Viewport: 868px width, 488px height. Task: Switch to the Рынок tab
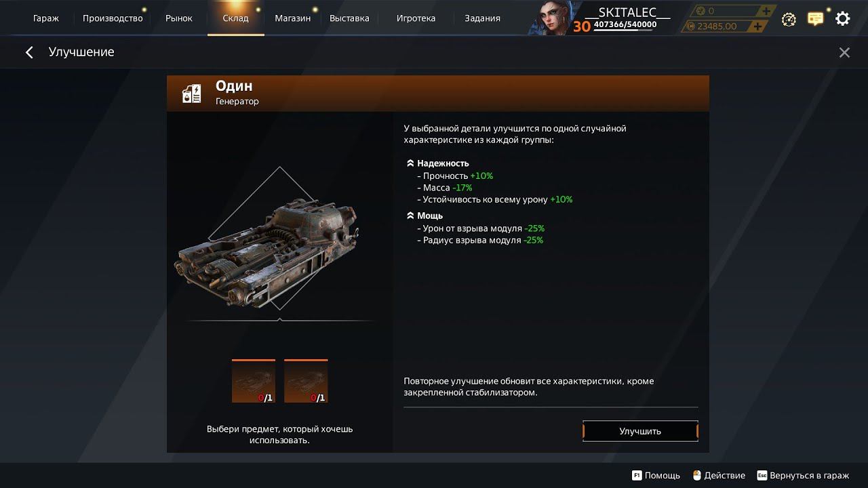click(x=180, y=18)
